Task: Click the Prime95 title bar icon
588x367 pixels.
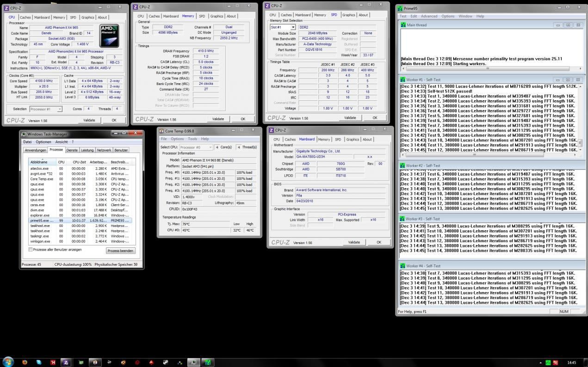Action: point(400,8)
